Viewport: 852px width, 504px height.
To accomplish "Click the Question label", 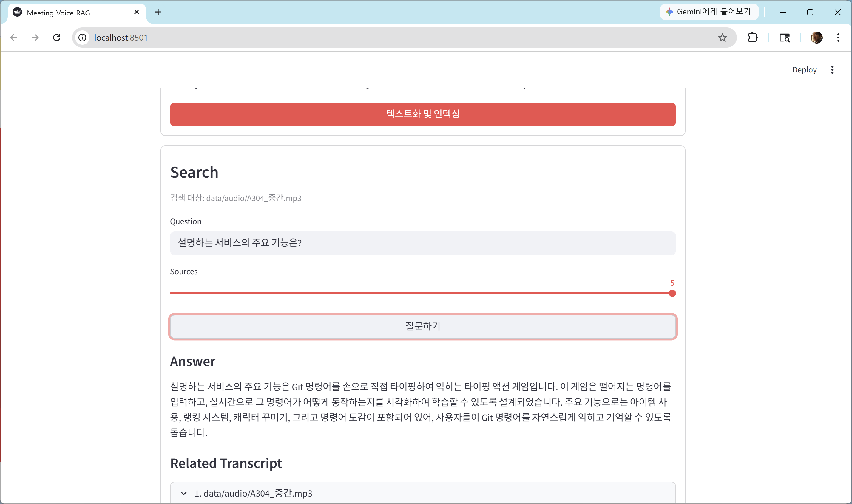I will pyautogui.click(x=186, y=221).
